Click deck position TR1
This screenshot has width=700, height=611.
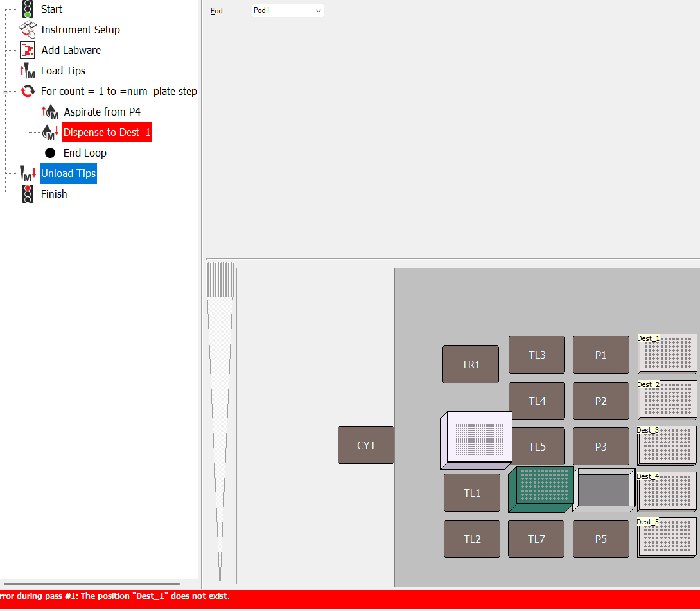(470, 365)
